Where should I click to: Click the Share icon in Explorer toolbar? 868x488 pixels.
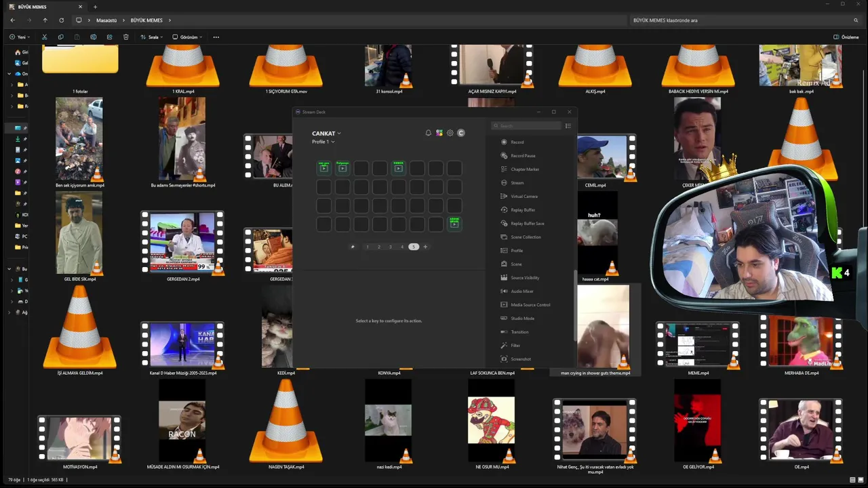tap(109, 37)
